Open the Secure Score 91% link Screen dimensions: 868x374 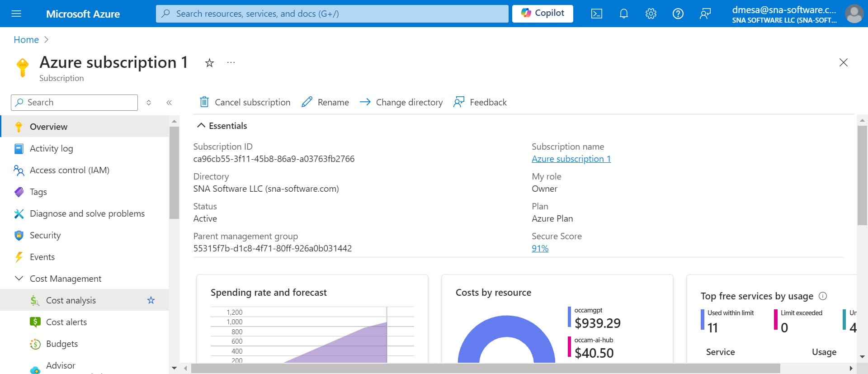coord(540,248)
